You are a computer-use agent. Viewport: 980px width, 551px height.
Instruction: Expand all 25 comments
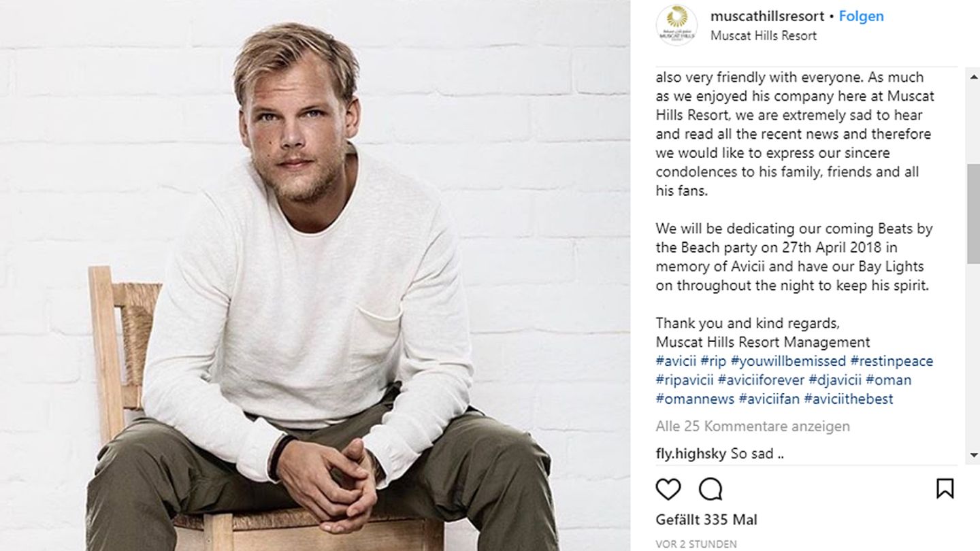pos(753,427)
